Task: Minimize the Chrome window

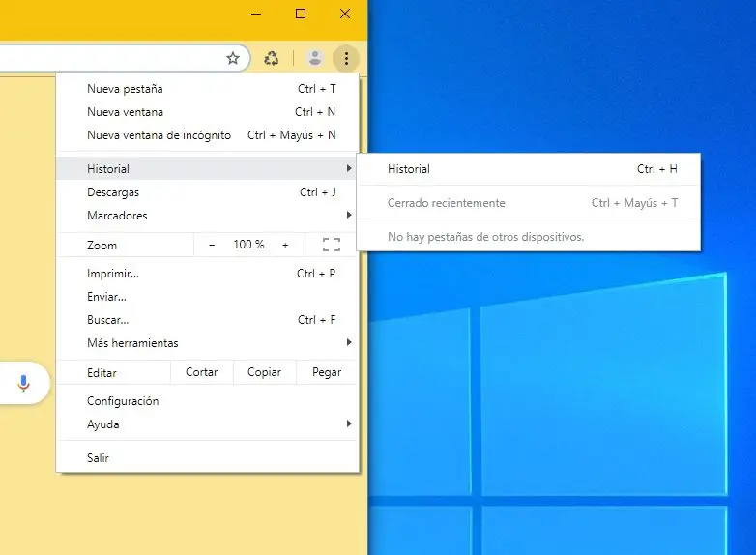Action: 256,14
